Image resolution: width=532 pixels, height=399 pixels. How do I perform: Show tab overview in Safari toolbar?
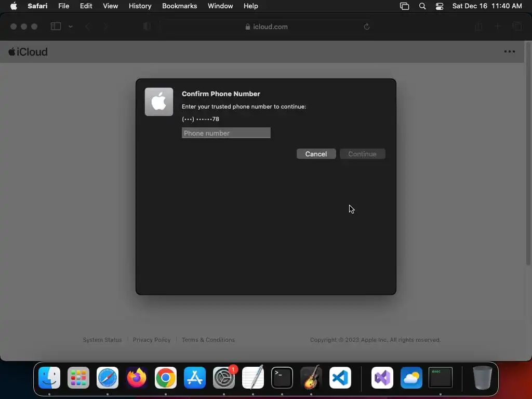517,26
